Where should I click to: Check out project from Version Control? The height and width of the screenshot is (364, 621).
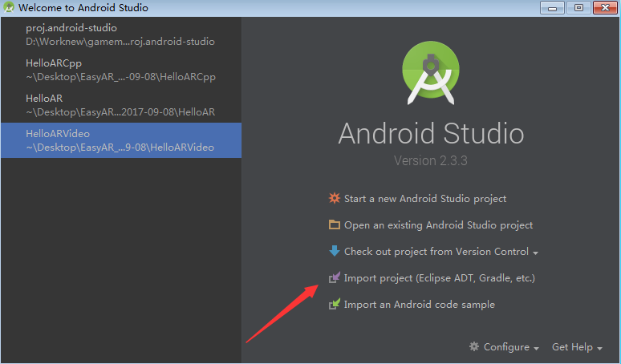coord(436,252)
